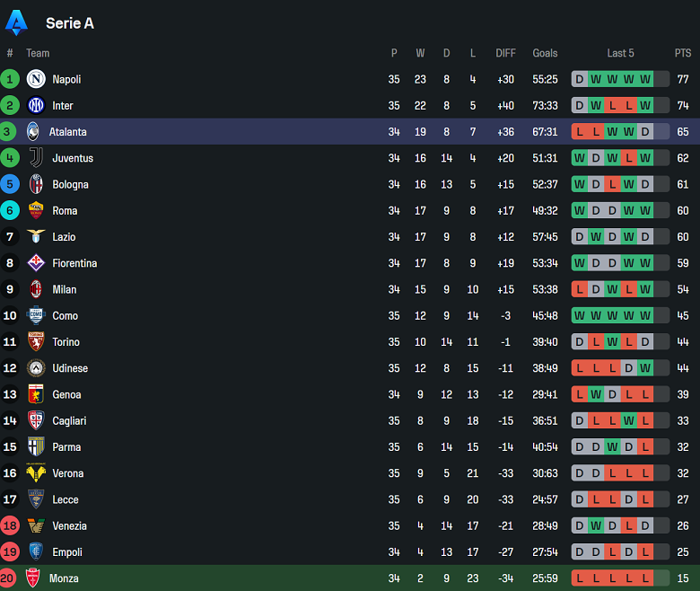Screen dimensions: 700x591
Task: Open the Monza team row
Action: pyautogui.click(x=350, y=578)
